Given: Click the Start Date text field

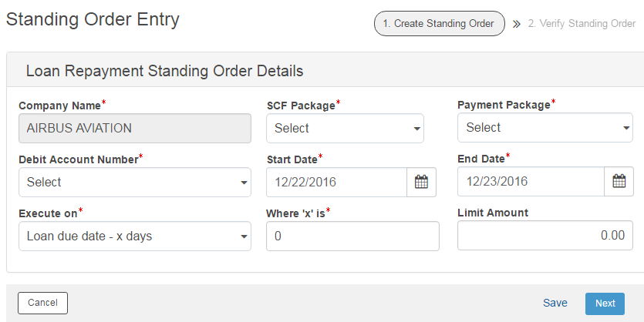Looking at the screenshot, I should click(x=336, y=183).
